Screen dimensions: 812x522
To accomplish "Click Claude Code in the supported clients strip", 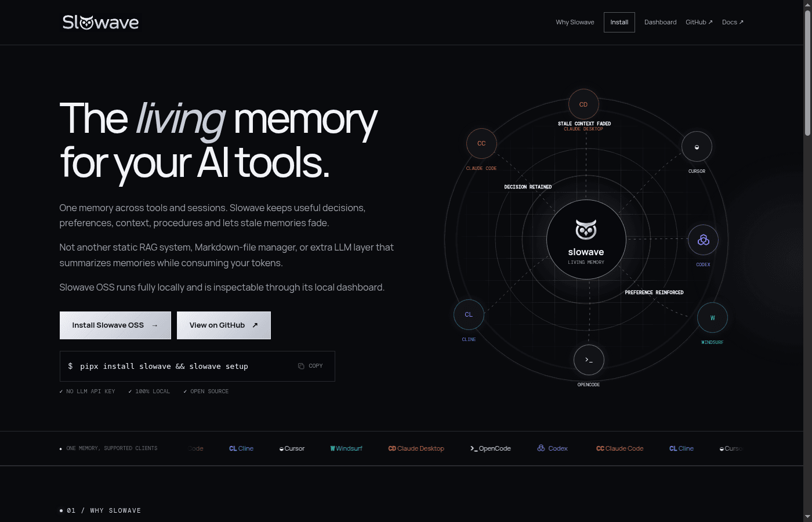I will 620,448.
